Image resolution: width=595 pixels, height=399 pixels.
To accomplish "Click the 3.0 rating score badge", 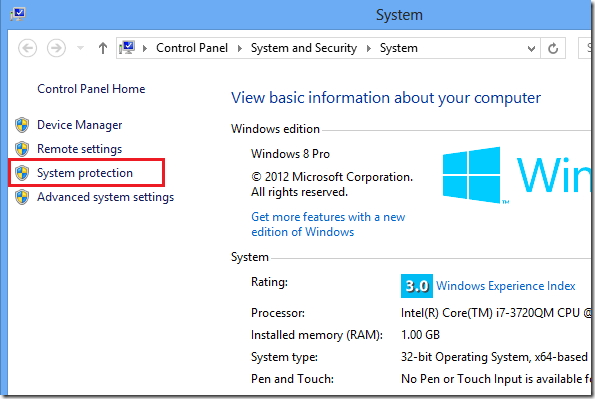I will coord(417,286).
